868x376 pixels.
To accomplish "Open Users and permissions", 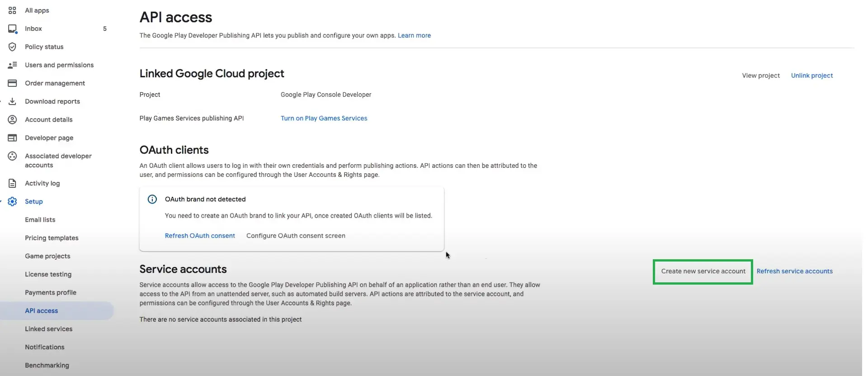I will [x=59, y=65].
